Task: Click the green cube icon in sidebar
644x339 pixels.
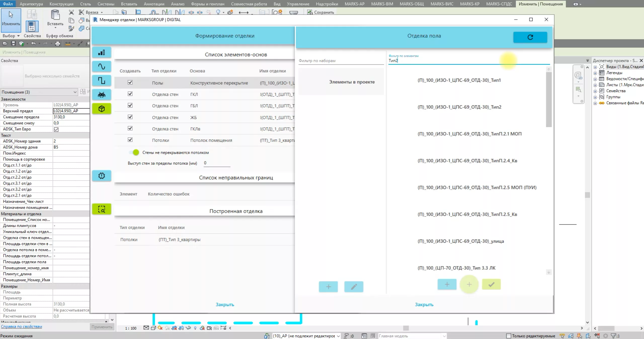Action: click(x=101, y=109)
